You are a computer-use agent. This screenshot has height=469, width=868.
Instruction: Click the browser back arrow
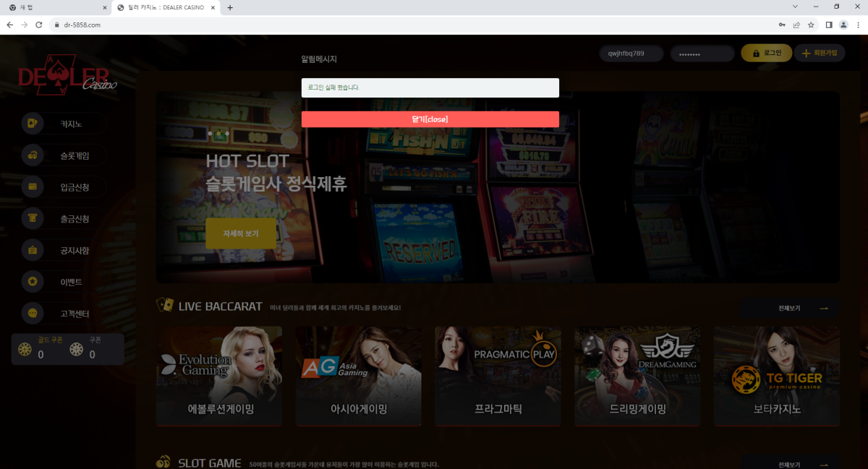pos(10,25)
